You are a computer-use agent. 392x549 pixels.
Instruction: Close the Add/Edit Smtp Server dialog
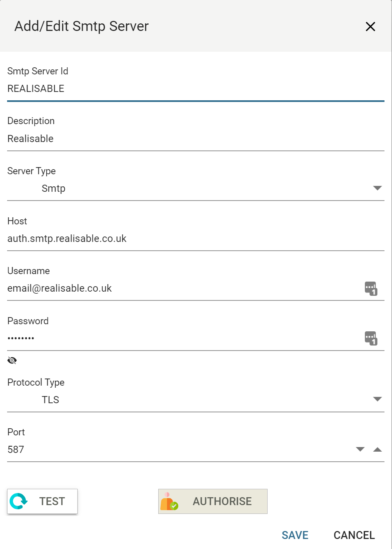370,27
